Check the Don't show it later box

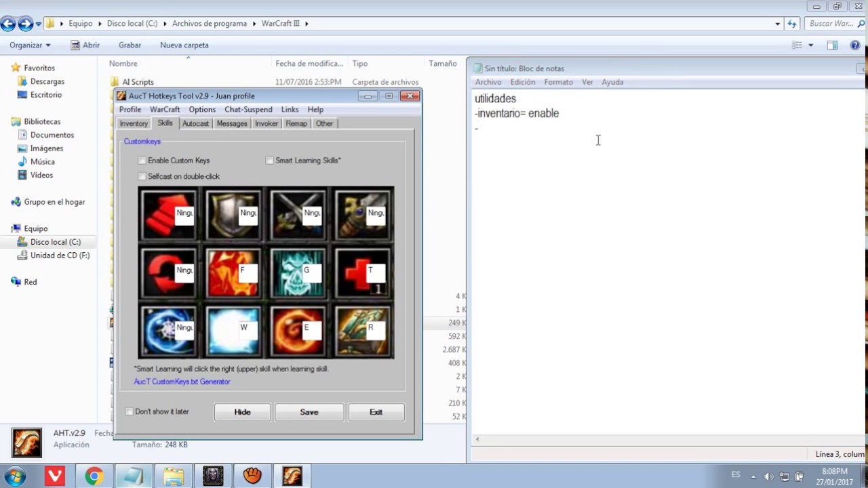click(129, 411)
